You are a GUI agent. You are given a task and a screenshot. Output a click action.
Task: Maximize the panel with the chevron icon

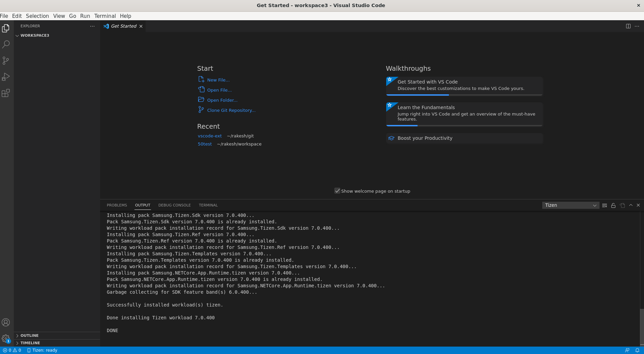click(x=630, y=205)
